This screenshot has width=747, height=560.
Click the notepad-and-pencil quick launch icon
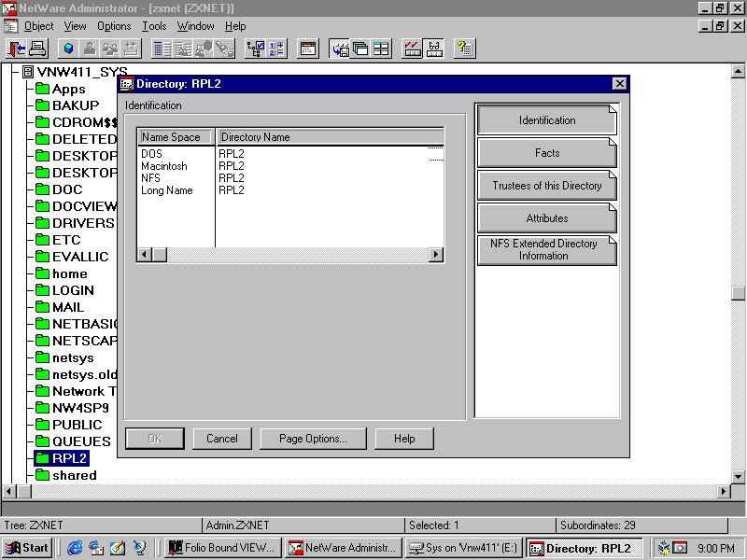pos(118,548)
